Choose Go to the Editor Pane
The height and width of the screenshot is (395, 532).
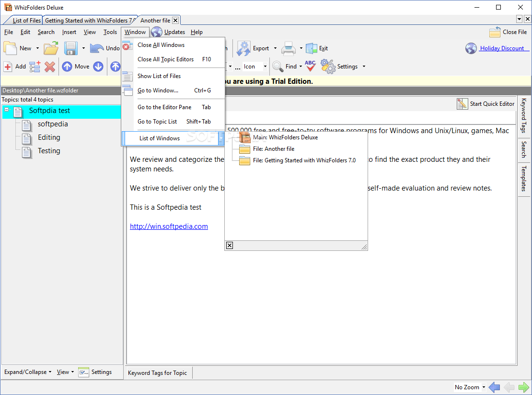point(173,107)
